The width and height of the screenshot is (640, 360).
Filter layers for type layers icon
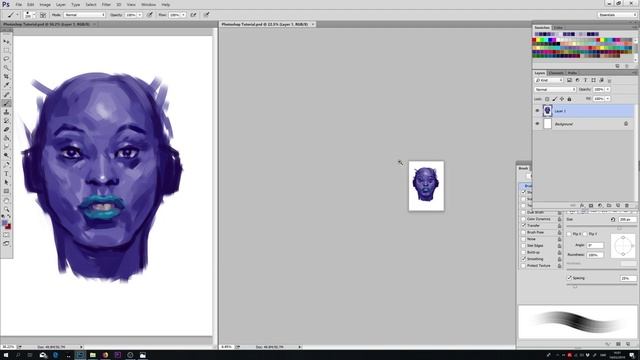click(x=585, y=80)
